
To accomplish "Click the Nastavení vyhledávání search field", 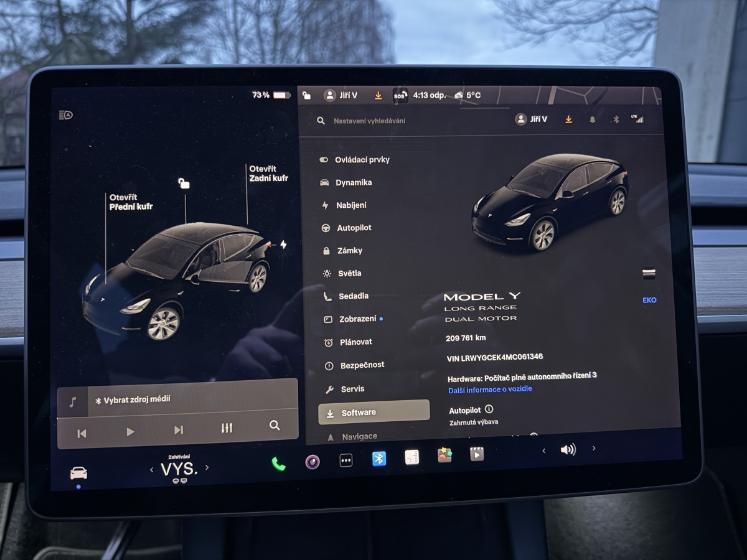I will coord(398,121).
